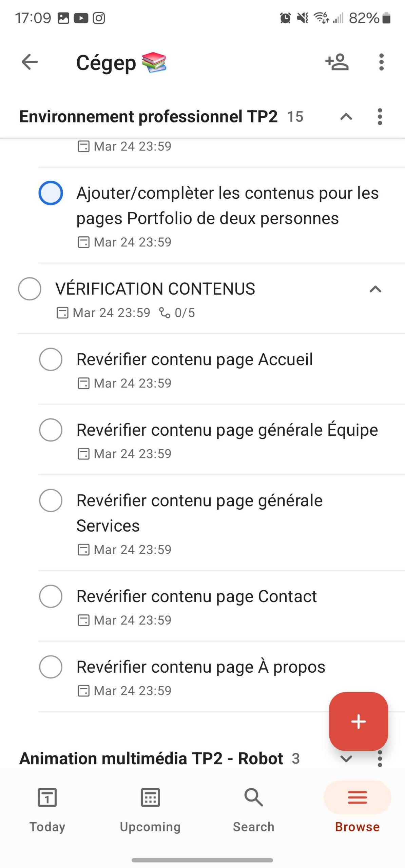Switch to the Today tab
405x868 pixels.
pos(47,808)
